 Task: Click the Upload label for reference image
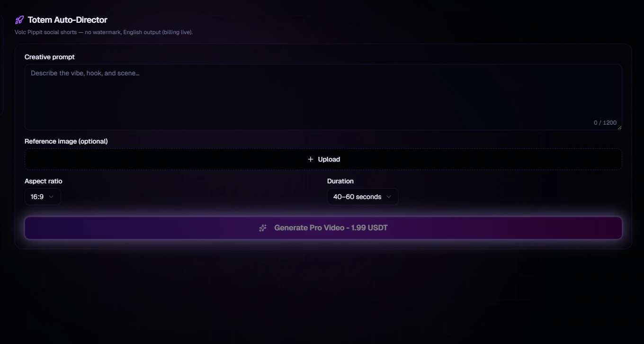329,159
